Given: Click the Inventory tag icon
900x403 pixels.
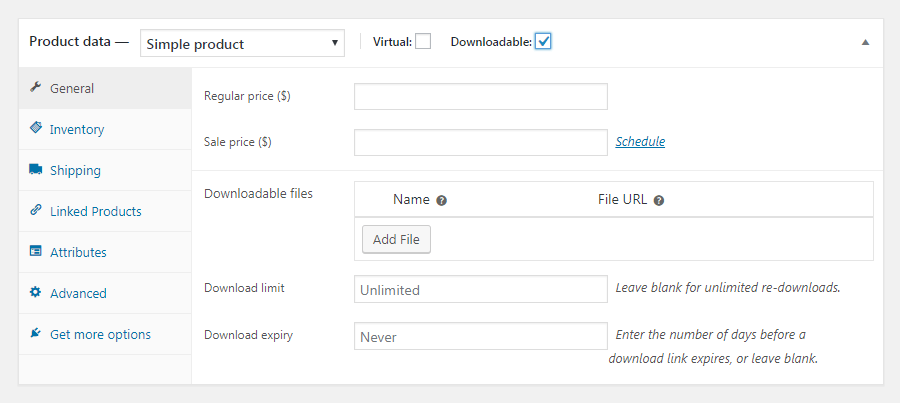Looking at the screenshot, I should coord(36,128).
